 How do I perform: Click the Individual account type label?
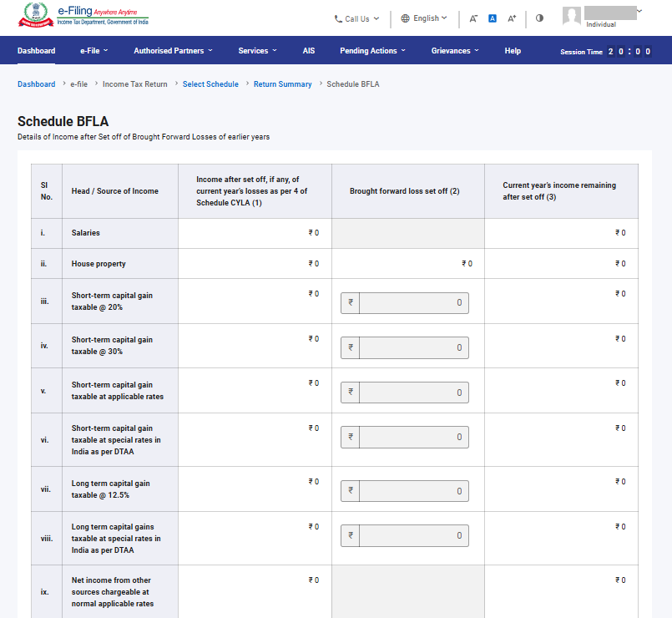pyautogui.click(x=601, y=24)
